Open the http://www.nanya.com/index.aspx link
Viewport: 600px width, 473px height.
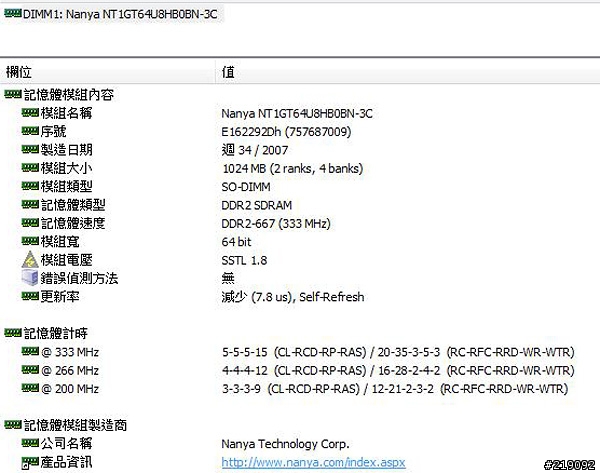(x=313, y=462)
